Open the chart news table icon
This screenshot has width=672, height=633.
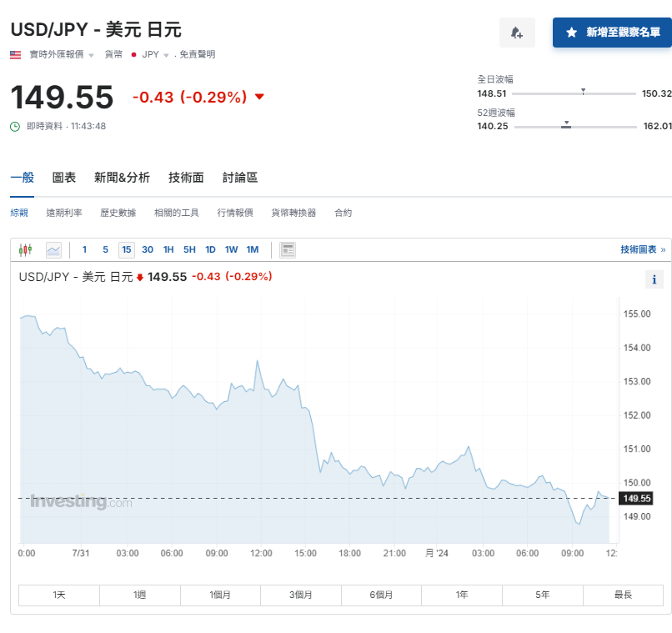point(288,249)
